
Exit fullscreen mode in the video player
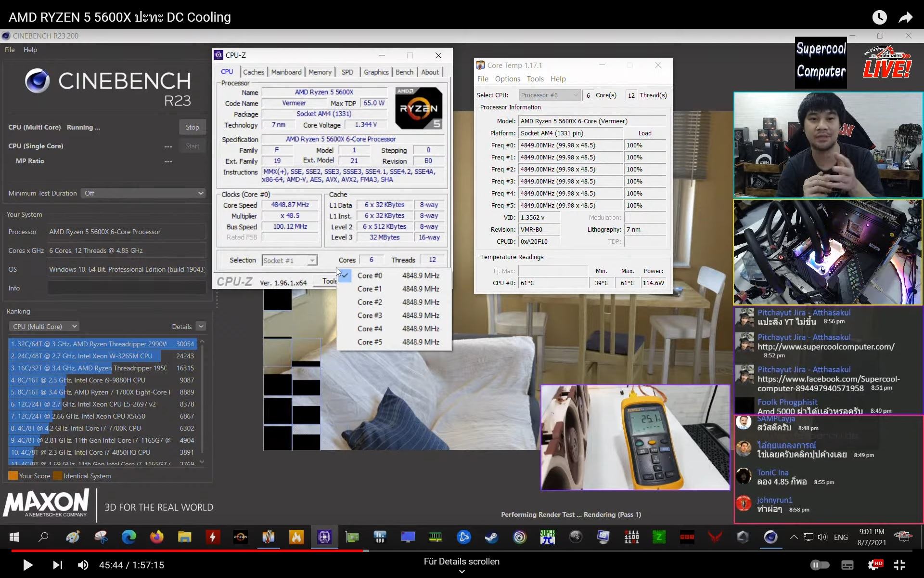pyautogui.click(x=899, y=565)
